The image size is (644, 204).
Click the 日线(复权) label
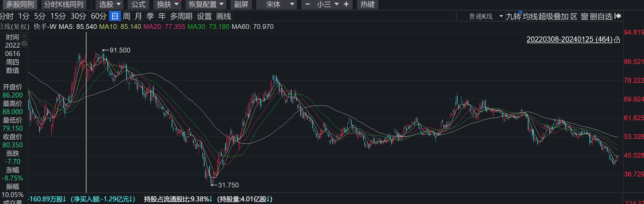(x=14, y=27)
